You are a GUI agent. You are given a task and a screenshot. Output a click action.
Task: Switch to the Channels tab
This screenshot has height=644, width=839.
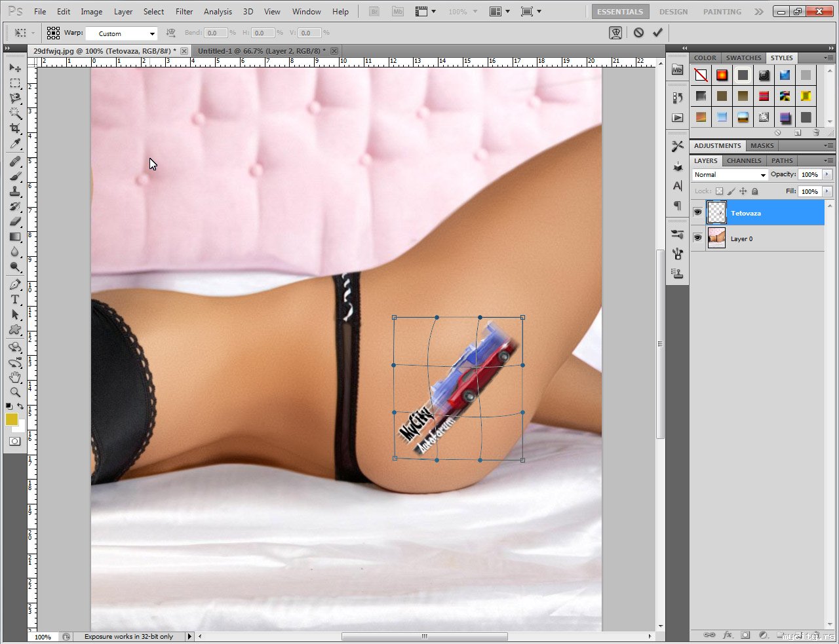click(x=744, y=161)
